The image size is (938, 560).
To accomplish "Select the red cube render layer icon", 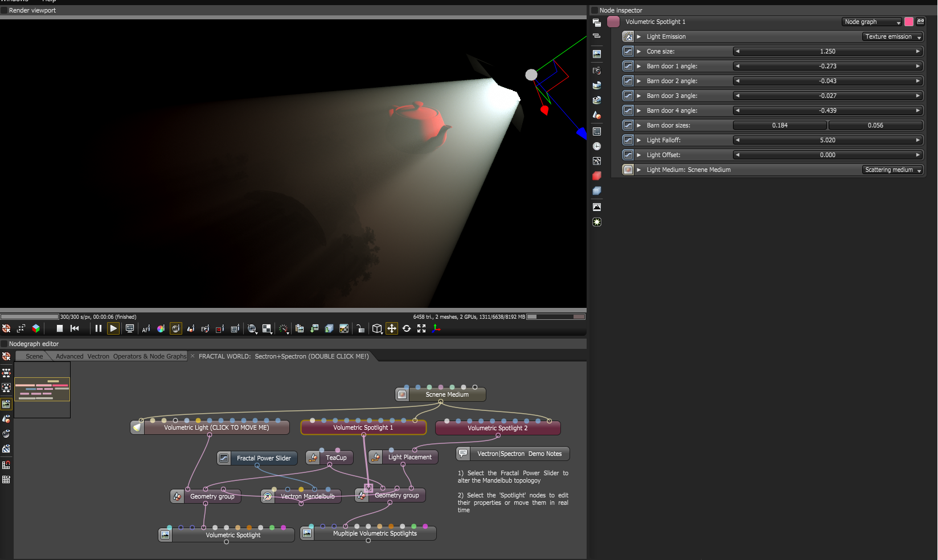I will tap(597, 176).
